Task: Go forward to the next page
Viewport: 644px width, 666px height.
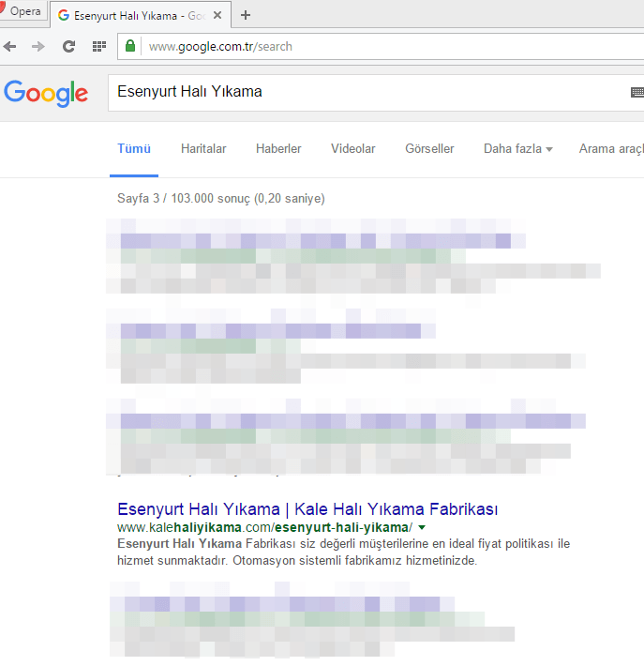Action: (38, 46)
